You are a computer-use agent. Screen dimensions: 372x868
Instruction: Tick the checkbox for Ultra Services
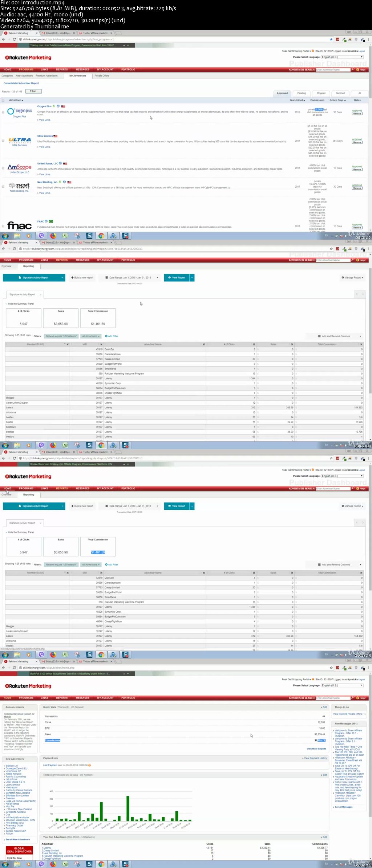[3, 141]
